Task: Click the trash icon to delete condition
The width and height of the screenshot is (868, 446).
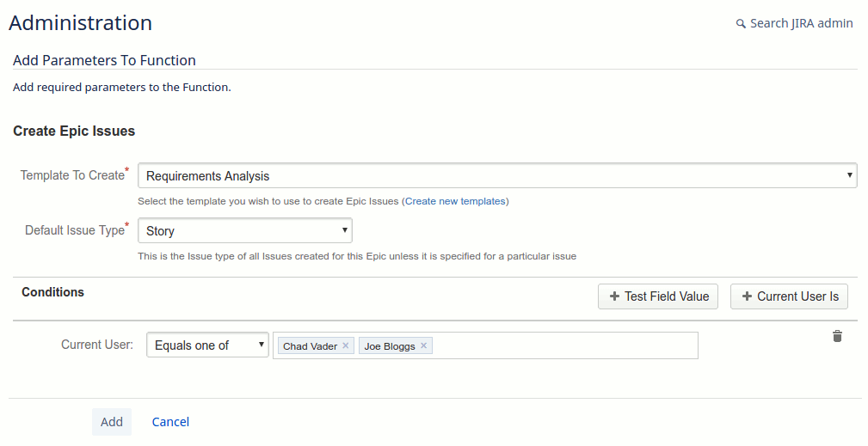Action: (x=837, y=336)
